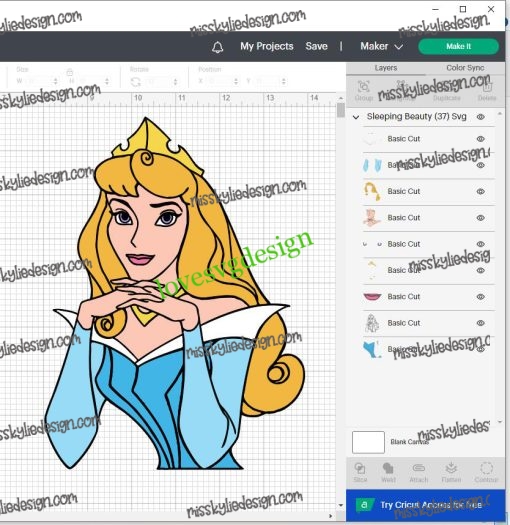Open My Projects
This screenshot has width=510, height=525.
(x=267, y=46)
